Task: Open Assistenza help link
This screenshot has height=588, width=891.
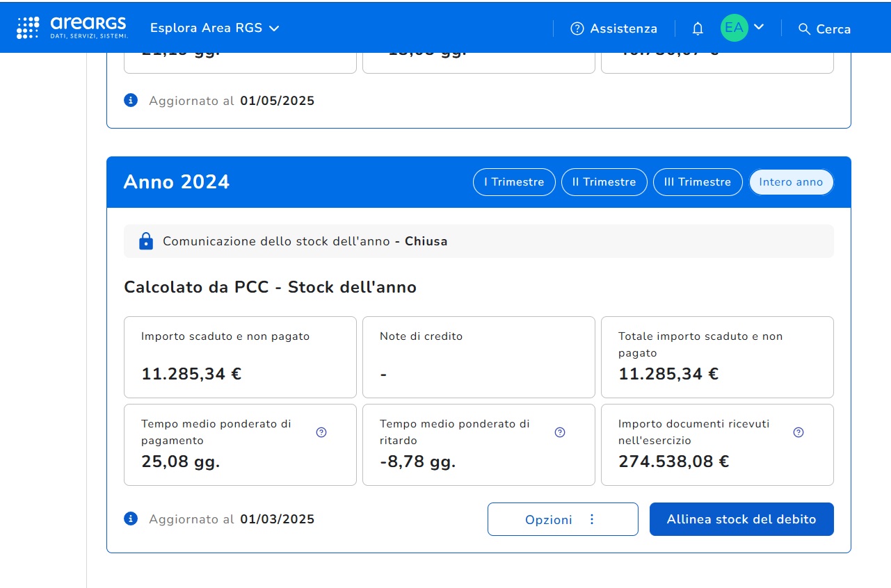Action: pyautogui.click(x=614, y=28)
